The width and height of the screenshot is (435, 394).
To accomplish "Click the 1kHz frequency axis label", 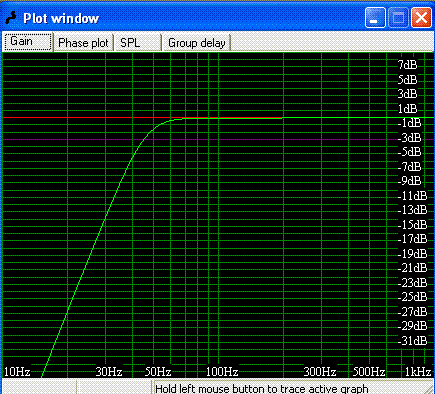I will (x=418, y=371).
